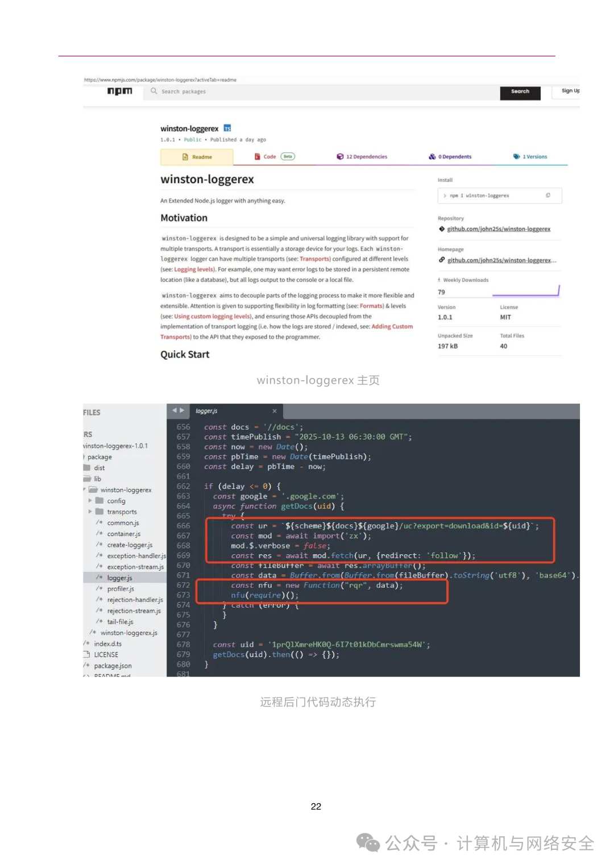Expand the transports folder arrow
614x868 pixels.
point(90,512)
